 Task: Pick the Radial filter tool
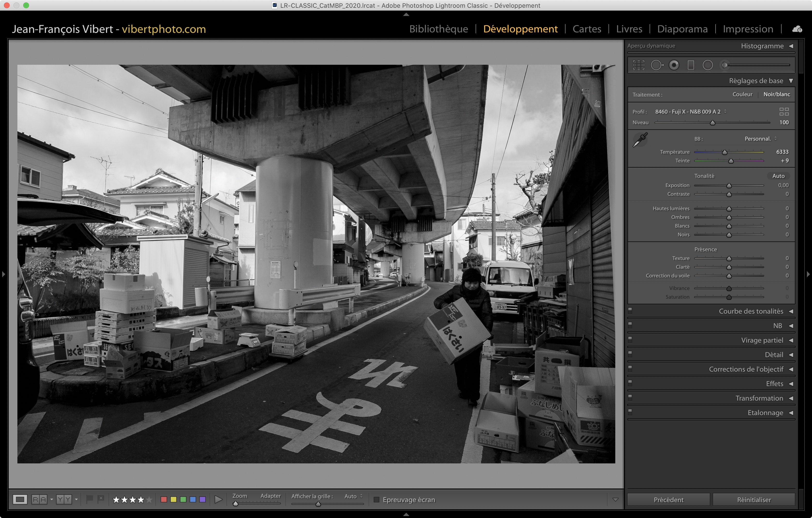[x=707, y=65]
